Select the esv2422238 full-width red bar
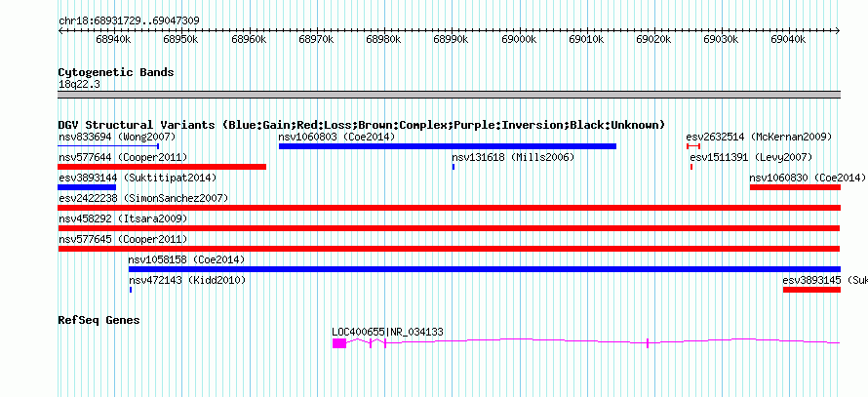 [x=450, y=208]
